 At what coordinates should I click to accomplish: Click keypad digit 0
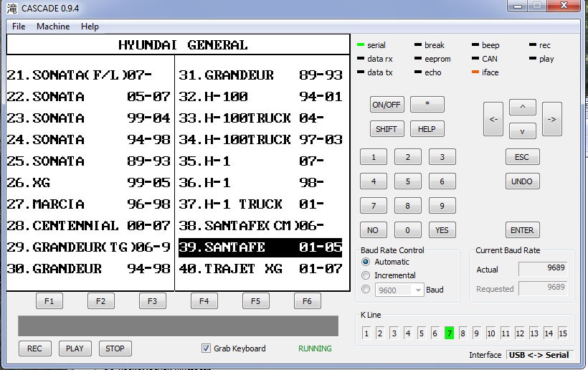click(407, 230)
